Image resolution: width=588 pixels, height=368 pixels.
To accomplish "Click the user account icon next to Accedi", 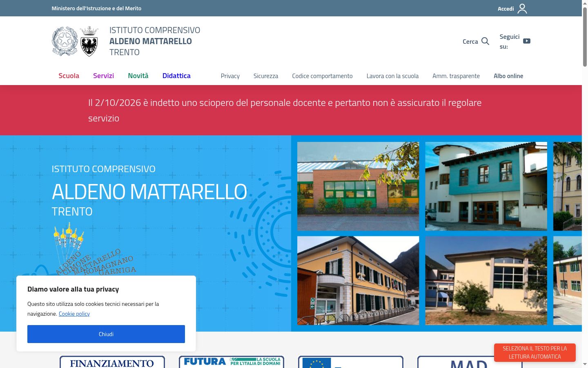I will 522,9.
